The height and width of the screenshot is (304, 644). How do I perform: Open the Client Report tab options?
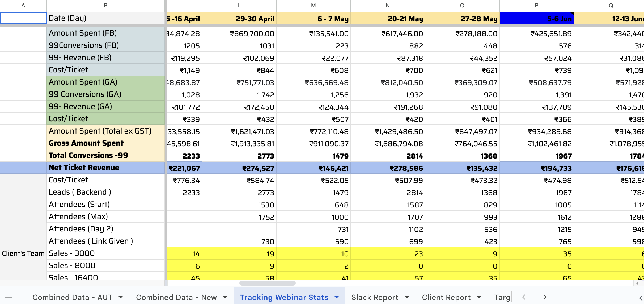(x=479, y=297)
